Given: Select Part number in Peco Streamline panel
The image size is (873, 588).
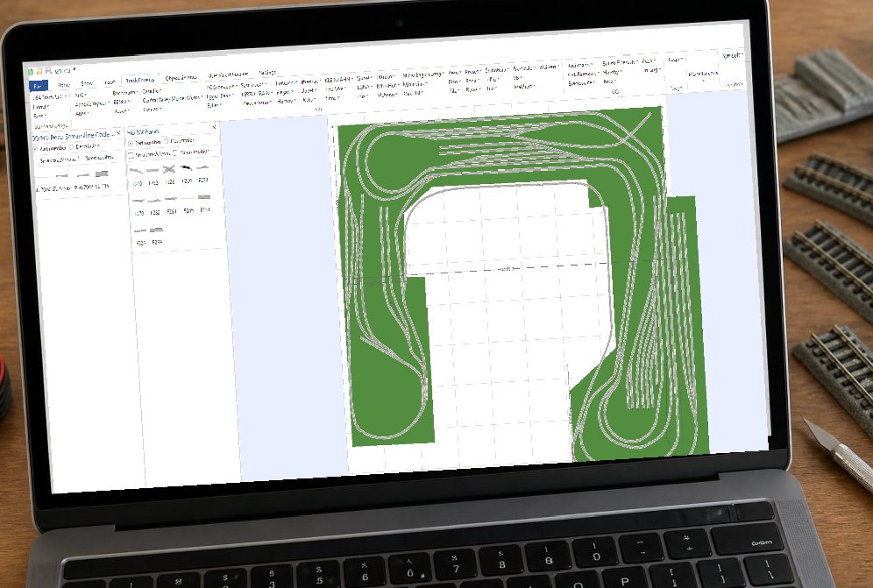Looking at the screenshot, I should click(50, 148).
